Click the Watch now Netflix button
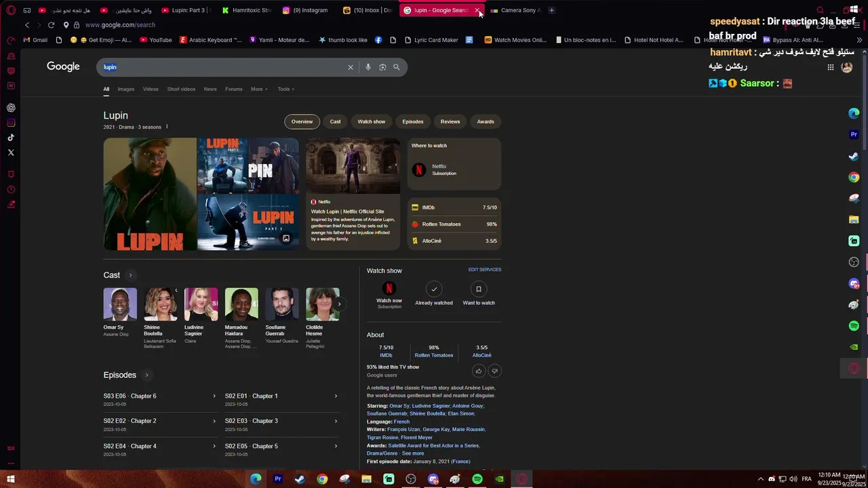 click(x=389, y=296)
